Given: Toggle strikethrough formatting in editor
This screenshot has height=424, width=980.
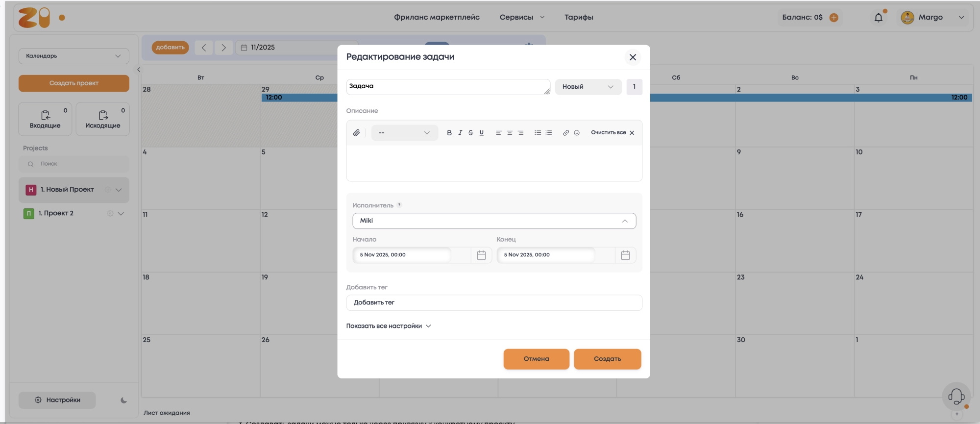Looking at the screenshot, I should coord(470,133).
